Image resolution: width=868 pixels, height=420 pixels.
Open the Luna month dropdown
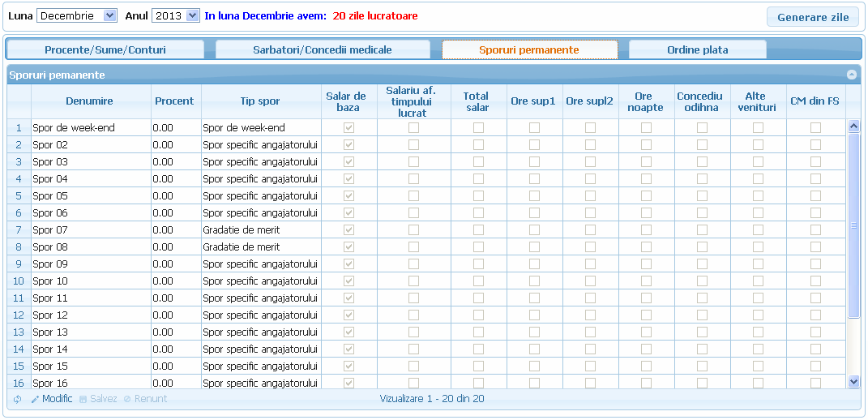coord(76,16)
